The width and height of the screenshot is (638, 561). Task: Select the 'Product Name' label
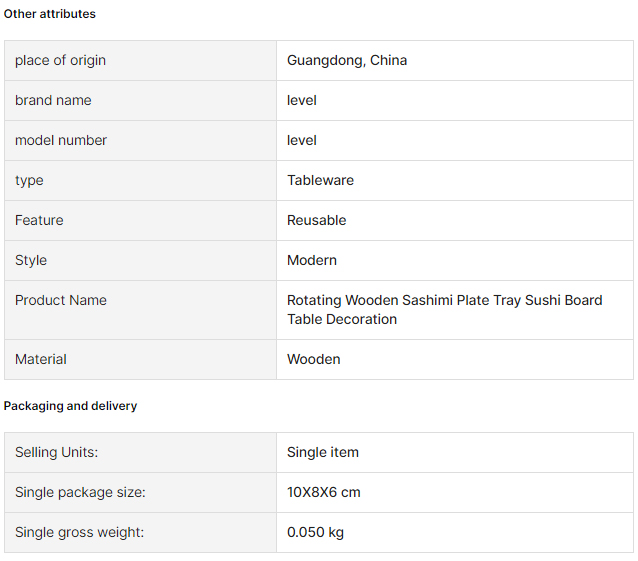[61, 300]
